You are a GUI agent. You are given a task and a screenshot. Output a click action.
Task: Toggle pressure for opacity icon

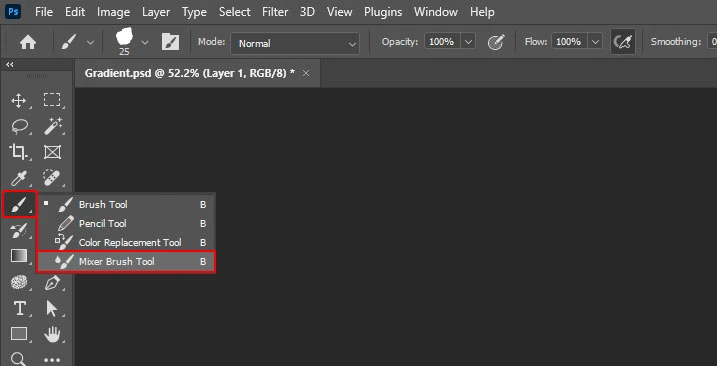pyautogui.click(x=496, y=43)
